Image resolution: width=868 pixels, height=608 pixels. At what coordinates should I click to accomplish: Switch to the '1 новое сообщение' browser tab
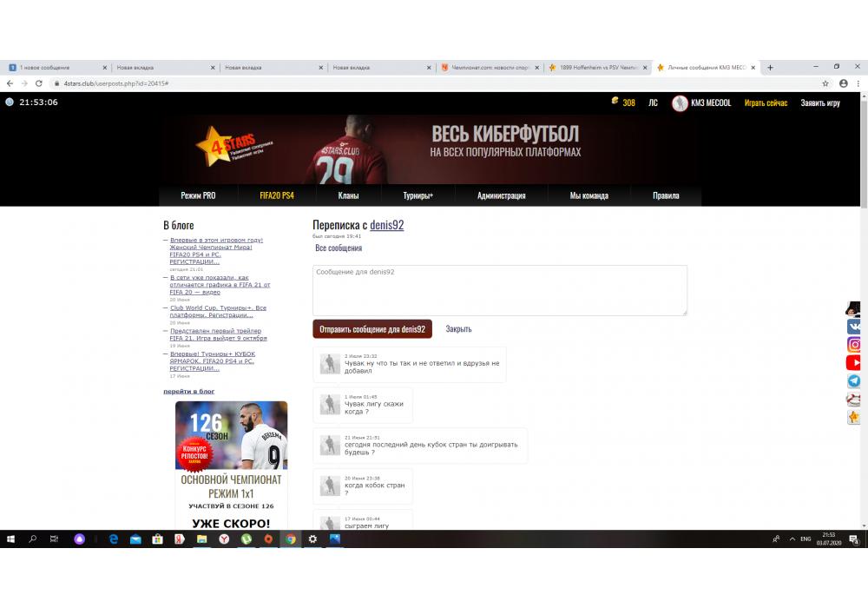[56, 68]
